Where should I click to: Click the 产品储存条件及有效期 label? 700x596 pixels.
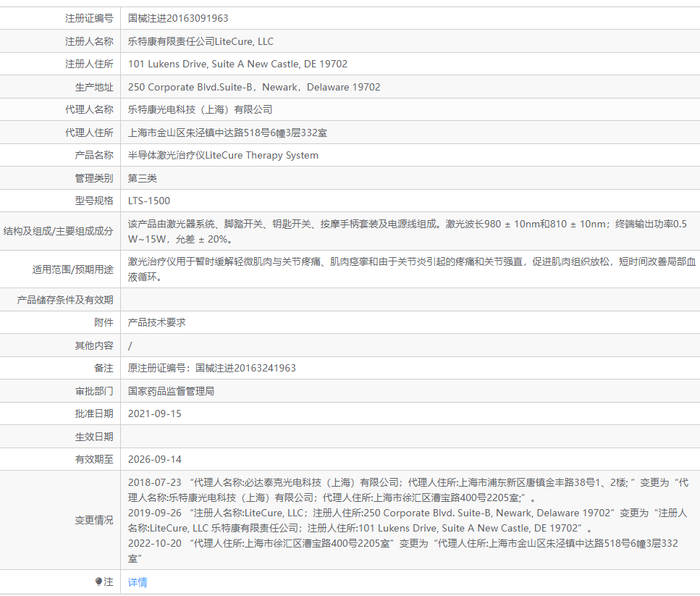(x=65, y=300)
